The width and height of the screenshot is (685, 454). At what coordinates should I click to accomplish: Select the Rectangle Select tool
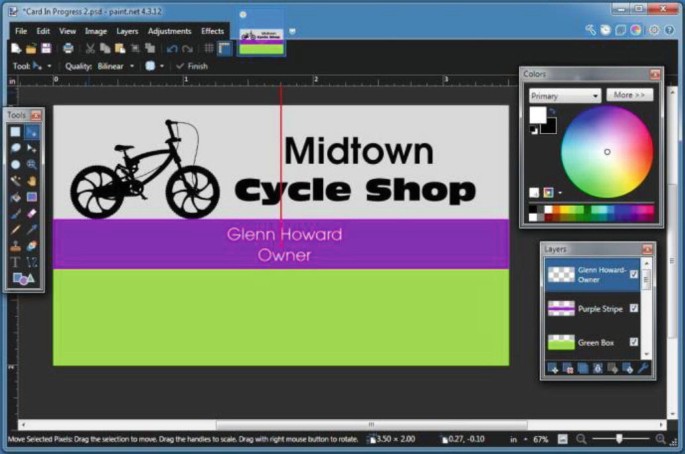tap(15, 132)
